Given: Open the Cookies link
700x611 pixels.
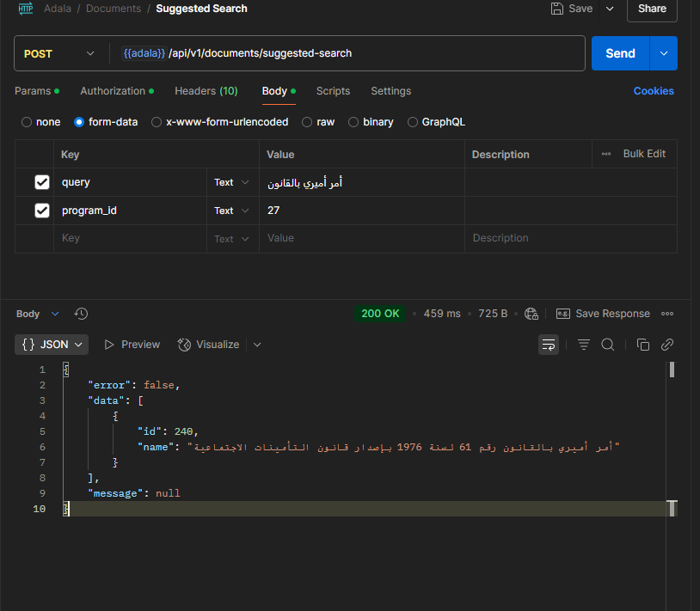Looking at the screenshot, I should coord(654,91).
